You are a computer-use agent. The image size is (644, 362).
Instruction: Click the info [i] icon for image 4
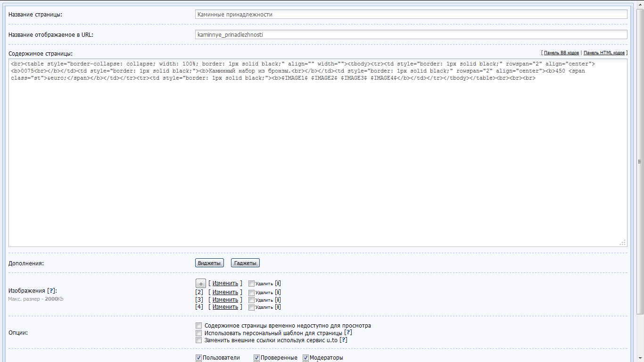tap(278, 307)
